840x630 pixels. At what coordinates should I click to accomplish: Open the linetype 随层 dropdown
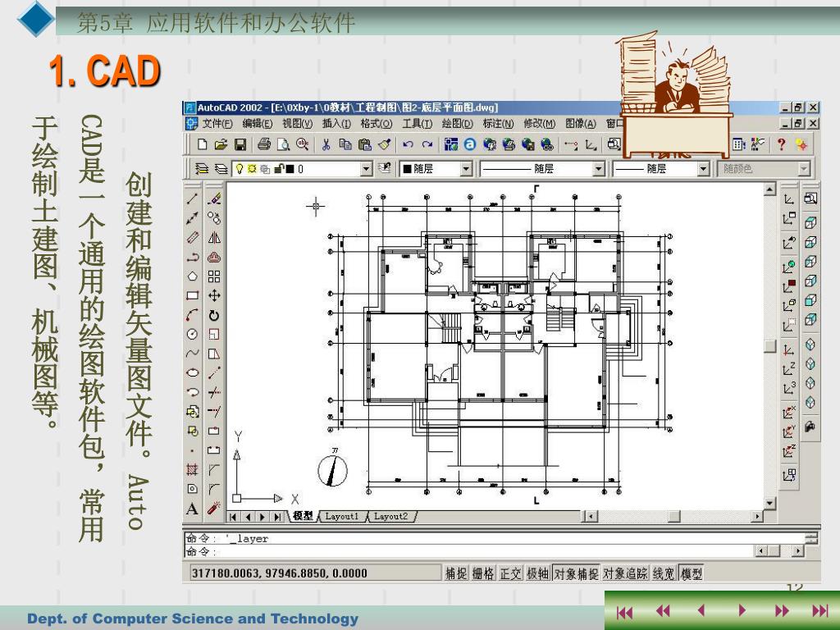point(599,169)
